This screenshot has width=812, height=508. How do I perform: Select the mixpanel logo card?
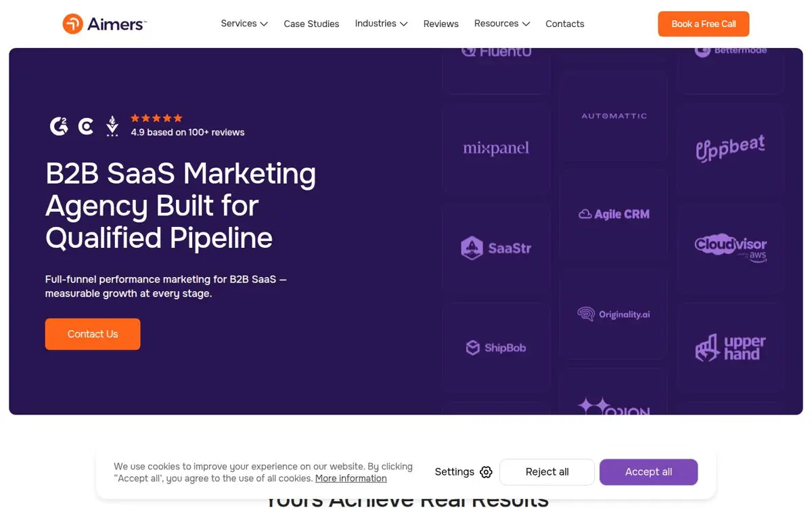pos(496,148)
